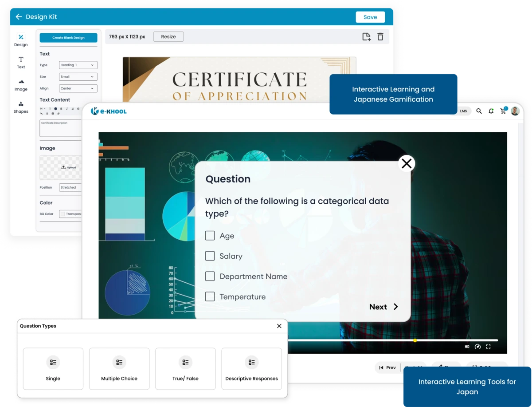Click the video progress bar marker
Image resolution: width=532 pixels, height=407 pixels.
pyautogui.click(x=415, y=340)
